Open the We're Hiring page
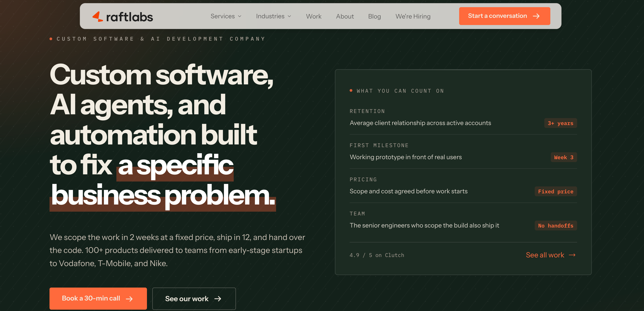The height and width of the screenshot is (311, 644). pos(413,17)
